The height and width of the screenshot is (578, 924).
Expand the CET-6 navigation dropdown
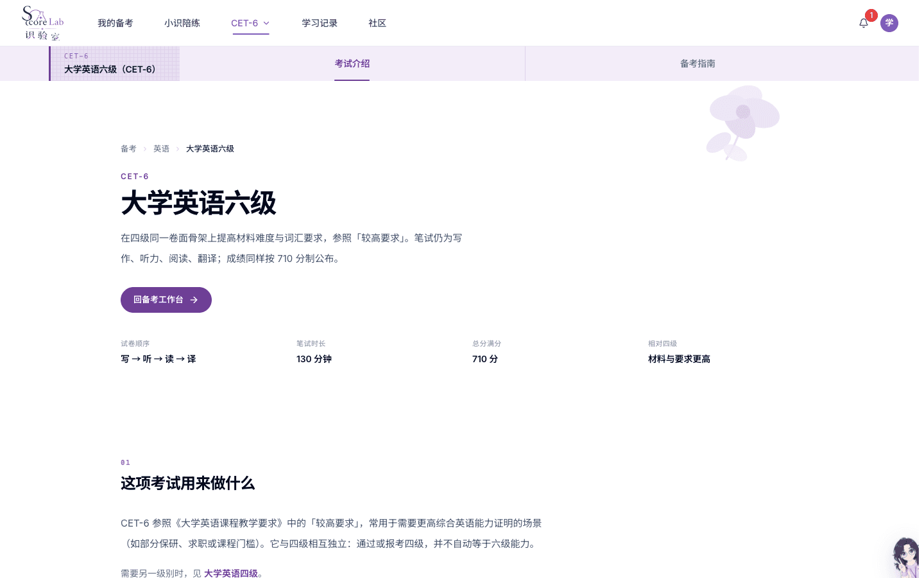[x=250, y=23]
